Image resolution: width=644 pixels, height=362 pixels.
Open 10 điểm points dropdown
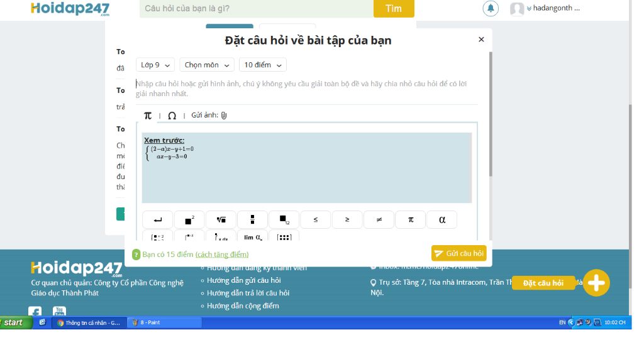263,65
